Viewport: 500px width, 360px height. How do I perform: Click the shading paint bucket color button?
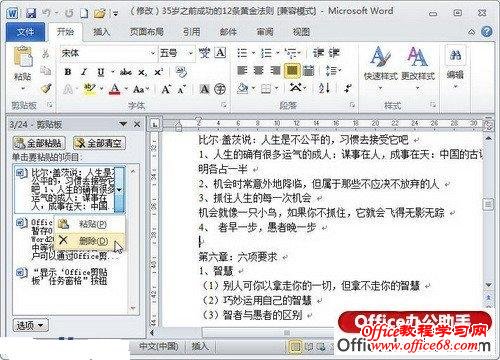coord(243,89)
